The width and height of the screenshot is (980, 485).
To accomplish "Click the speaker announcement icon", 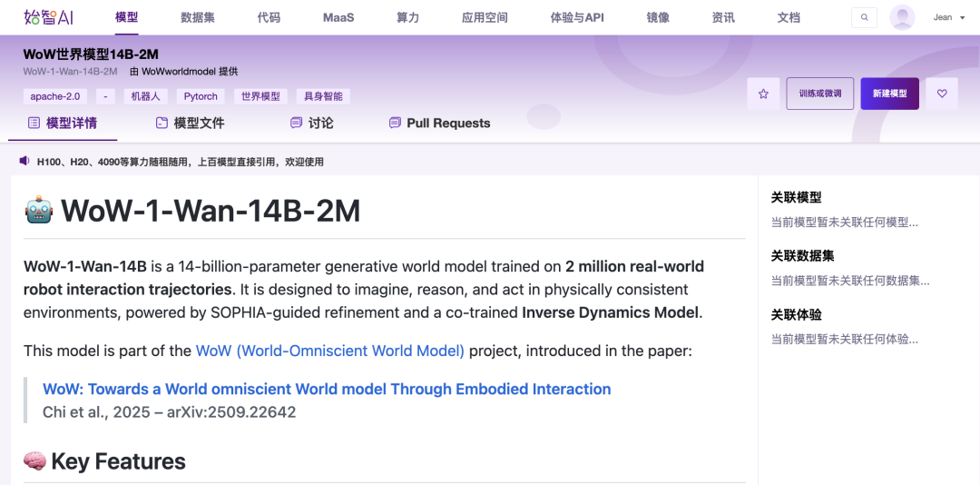I will [x=24, y=162].
